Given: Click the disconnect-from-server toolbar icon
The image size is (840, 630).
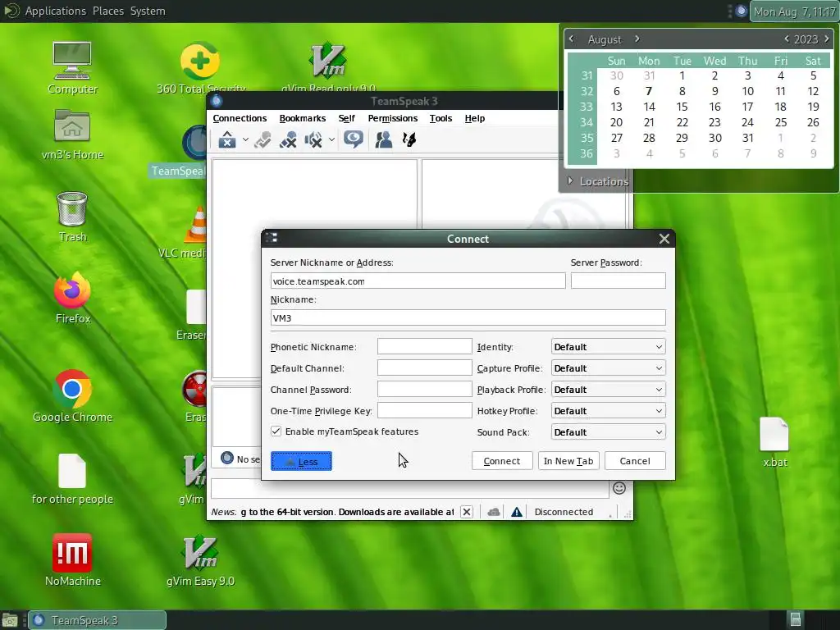Looking at the screenshot, I should [227, 139].
